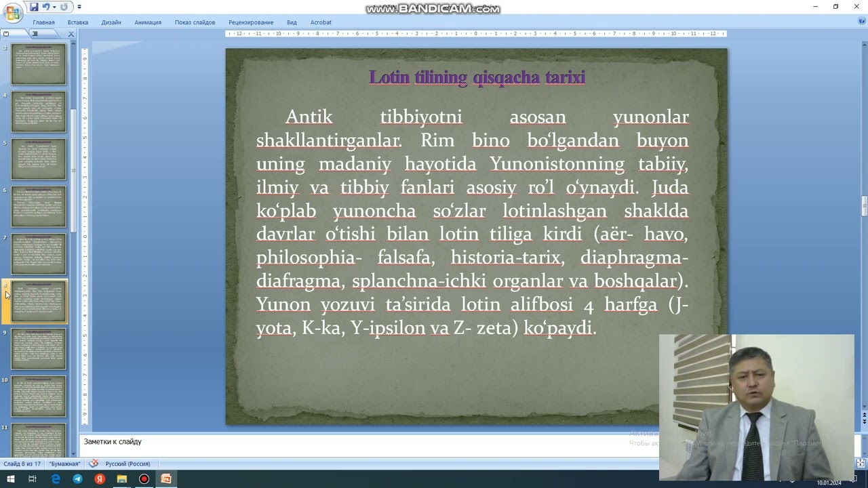Select slide 11 thumbnail

(x=39, y=440)
